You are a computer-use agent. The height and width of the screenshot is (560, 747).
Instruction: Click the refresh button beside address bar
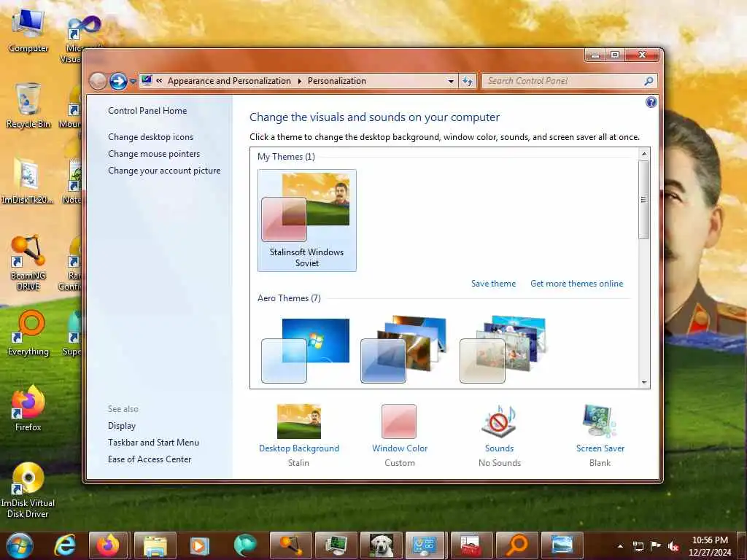468,81
